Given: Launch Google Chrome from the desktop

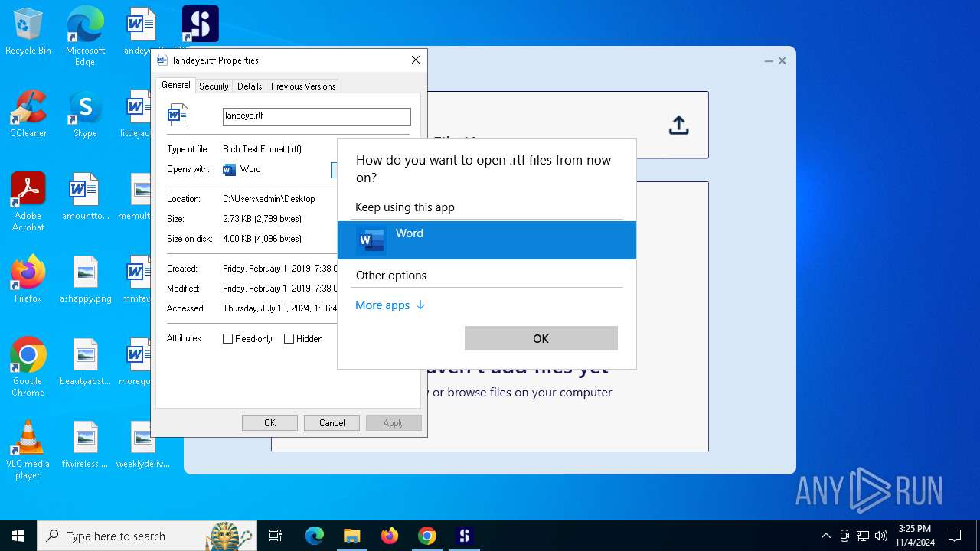Looking at the screenshot, I should [x=28, y=367].
